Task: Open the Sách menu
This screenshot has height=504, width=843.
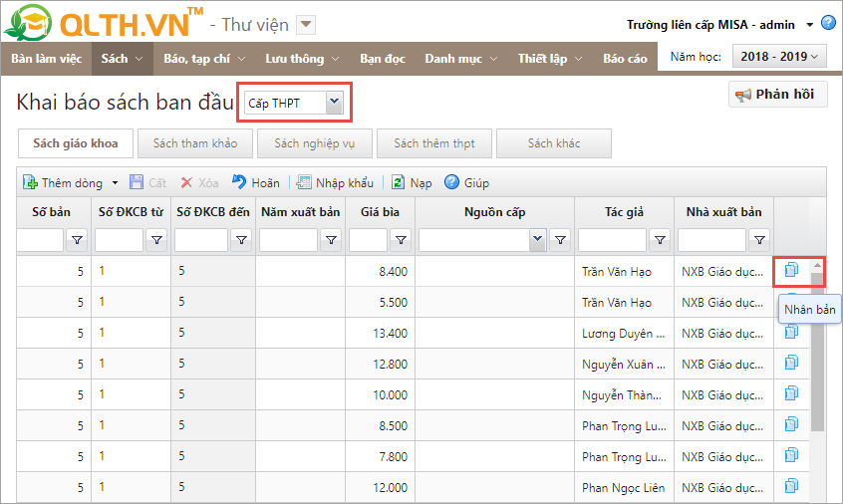Action: [x=122, y=59]
